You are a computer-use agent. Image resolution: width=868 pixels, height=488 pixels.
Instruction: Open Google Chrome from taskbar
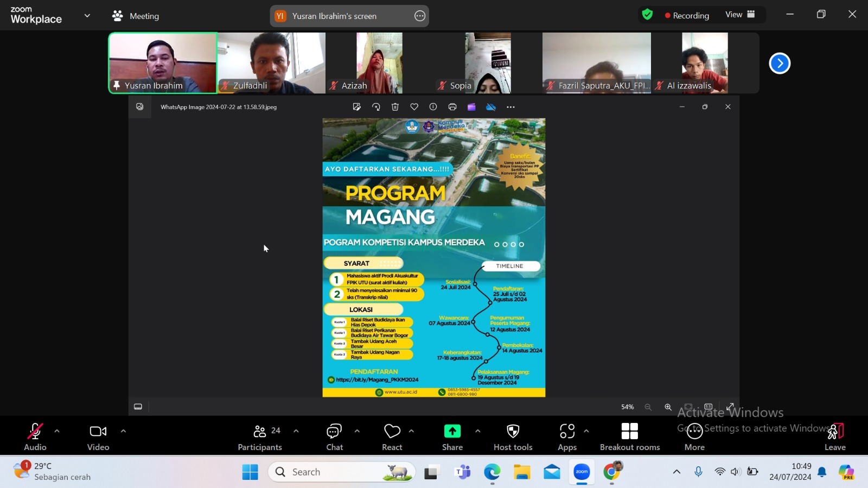(611, 472)
